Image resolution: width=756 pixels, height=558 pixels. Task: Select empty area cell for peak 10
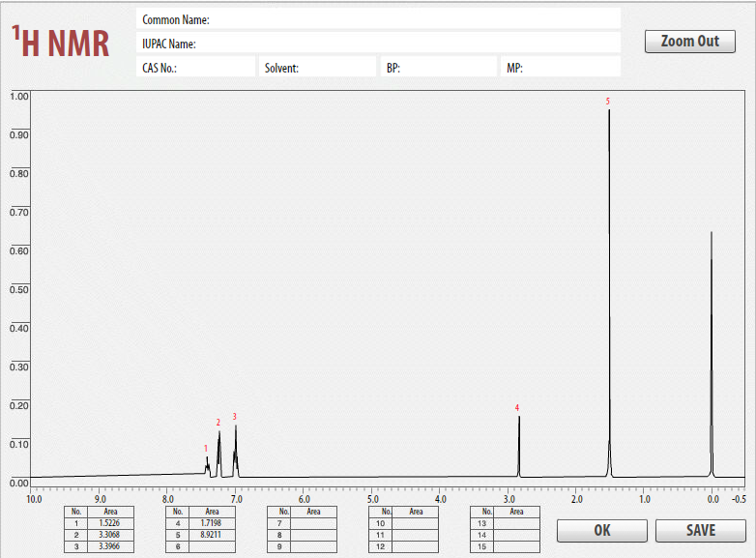[415, 523]
